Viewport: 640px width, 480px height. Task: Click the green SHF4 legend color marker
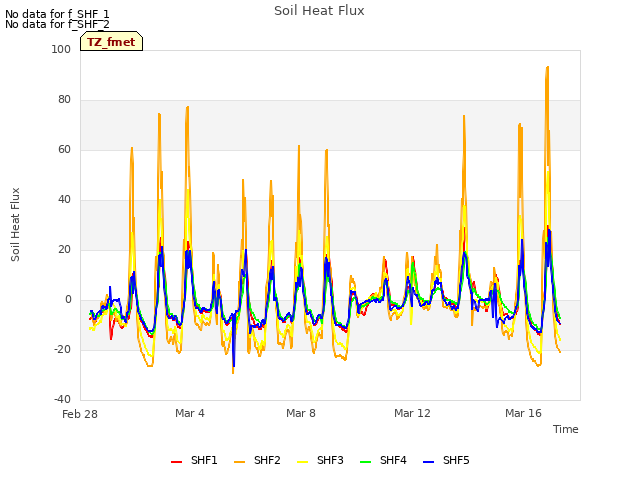pos(365,462)
